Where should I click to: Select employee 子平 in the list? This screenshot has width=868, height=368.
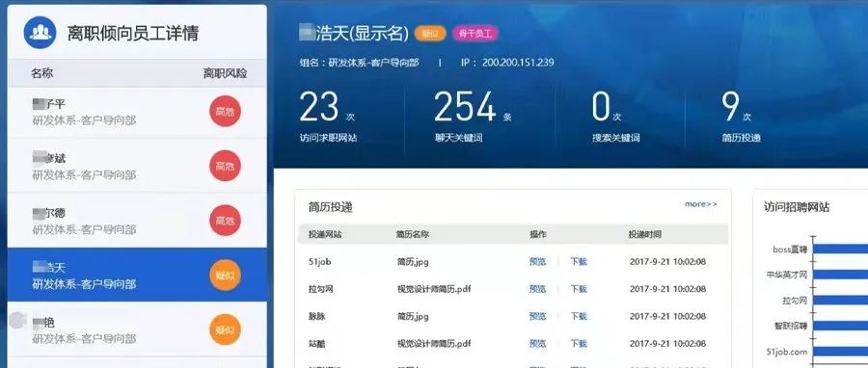(137, 112)
